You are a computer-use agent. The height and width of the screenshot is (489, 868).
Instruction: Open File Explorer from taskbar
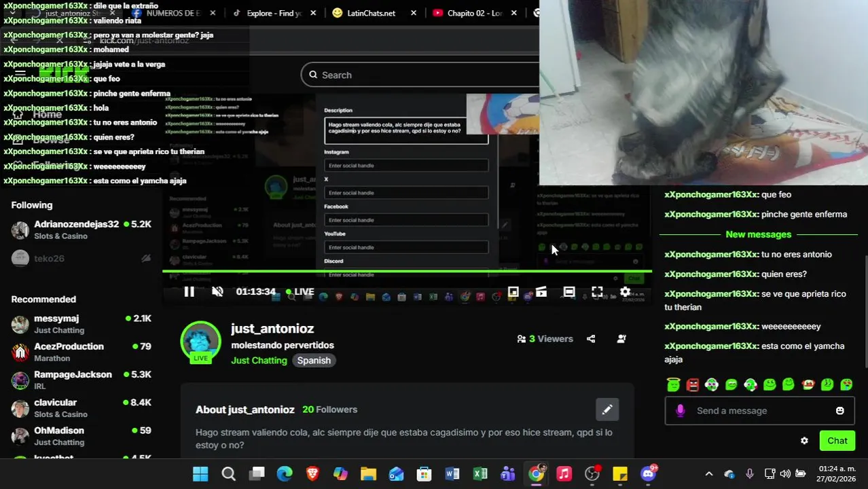click(368, 474)
